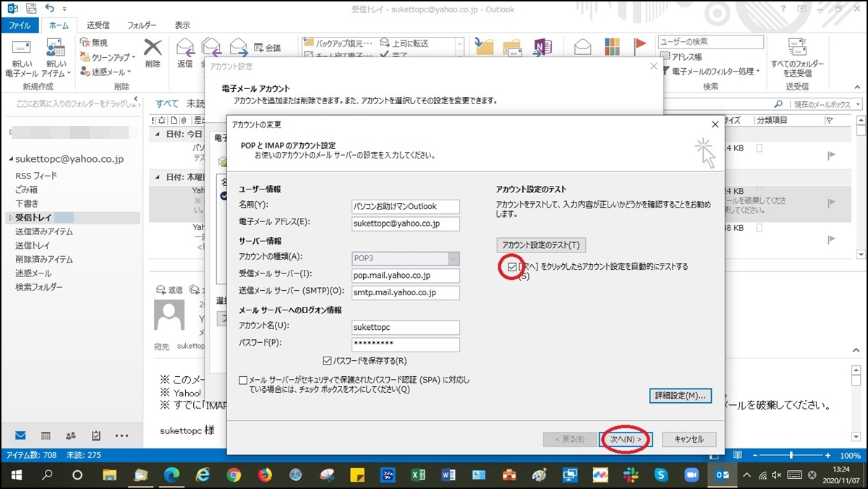This screenshot has height=489, width=868.
Task: Click the zoom in plus button
Action: pos(827,456)
